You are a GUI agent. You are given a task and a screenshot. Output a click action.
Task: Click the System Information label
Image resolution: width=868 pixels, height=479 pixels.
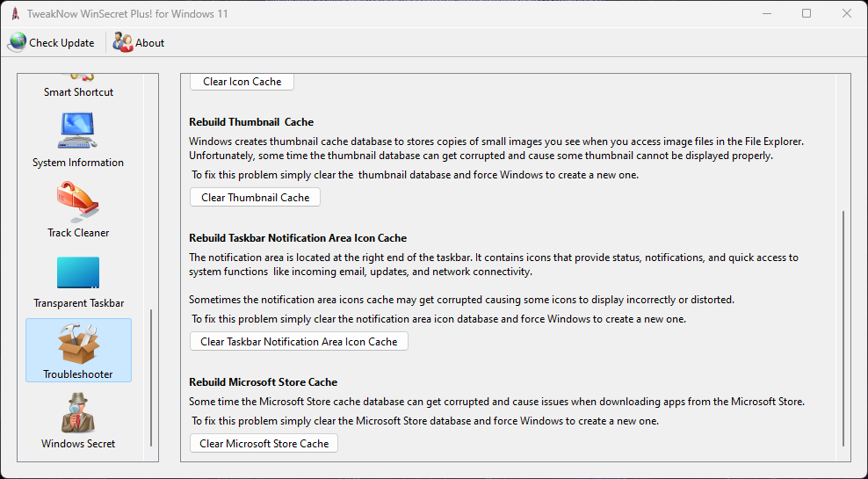[78, 163]
